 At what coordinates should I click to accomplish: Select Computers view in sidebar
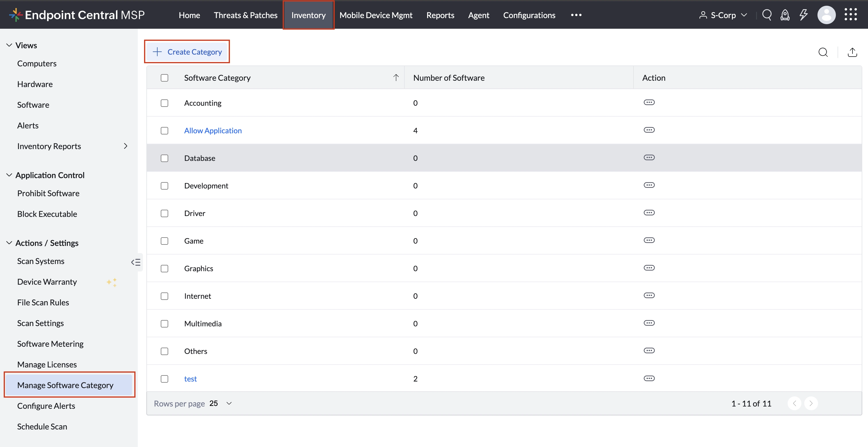37,63
